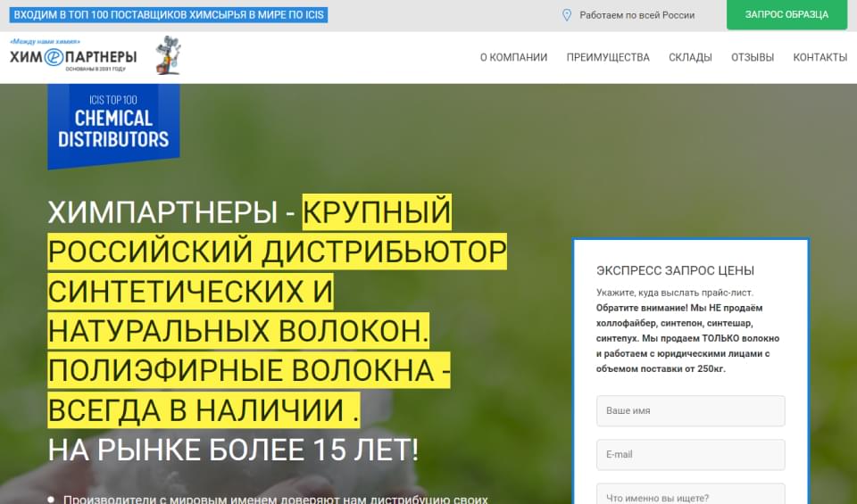Viewport: 857px width, 504px height.
Task: Click the Укажите, куда выслать прайс-лист text
Action: point(675,292)
